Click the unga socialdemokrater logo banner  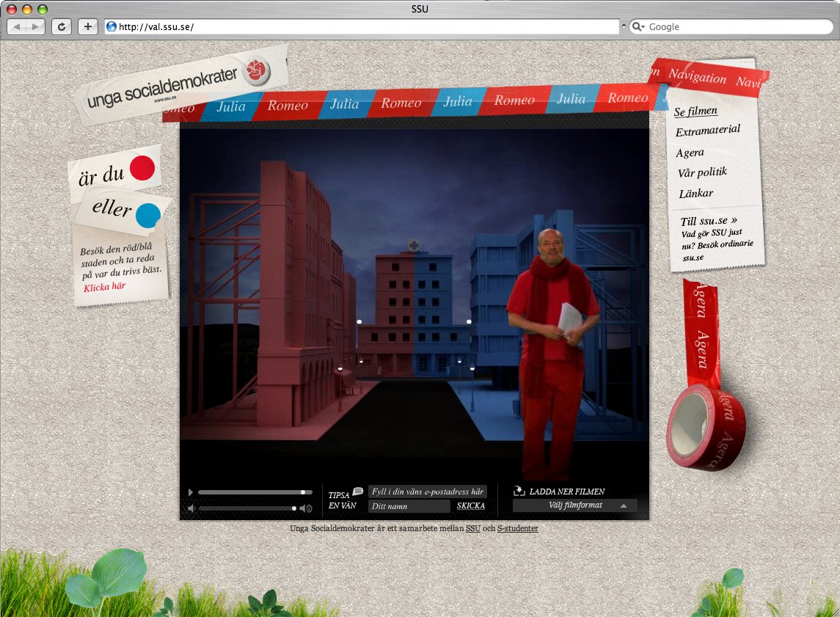click(x=180, y=85)
